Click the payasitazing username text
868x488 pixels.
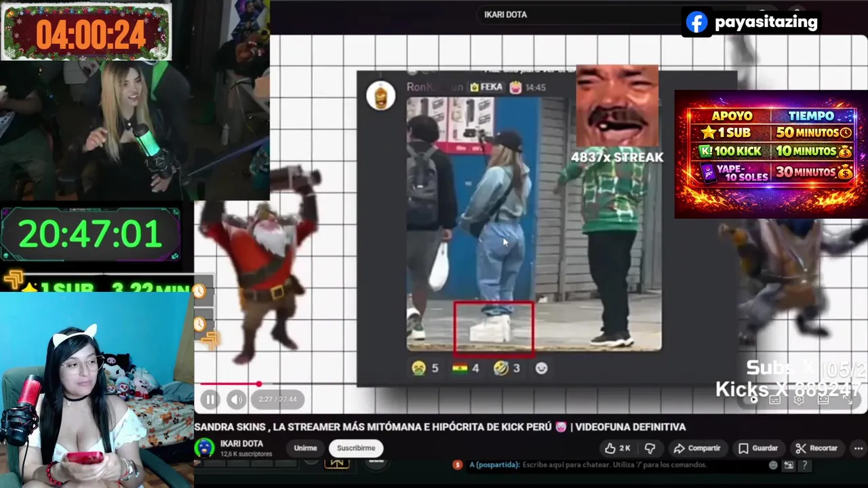point(766,22)
